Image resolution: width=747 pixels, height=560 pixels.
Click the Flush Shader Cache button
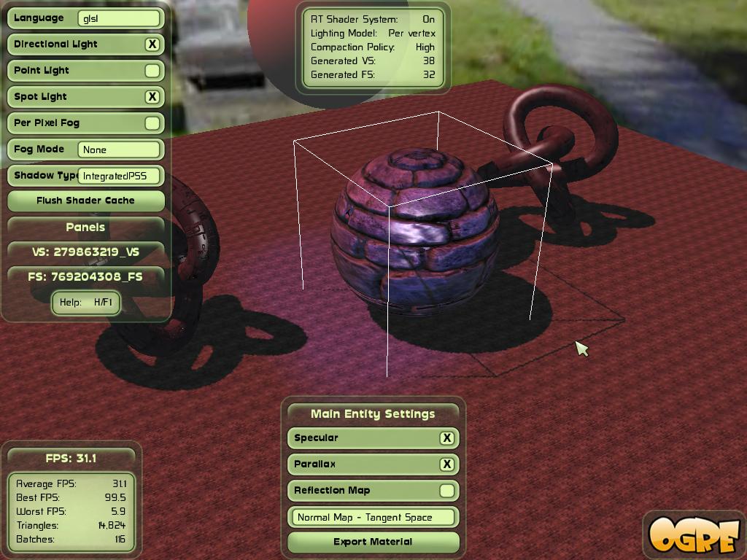86,201
